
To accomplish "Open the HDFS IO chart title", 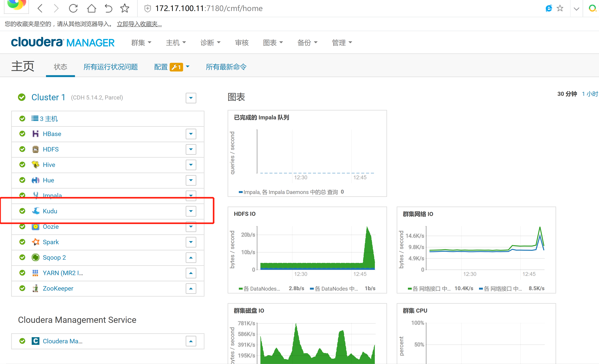I will coord(245,214).
